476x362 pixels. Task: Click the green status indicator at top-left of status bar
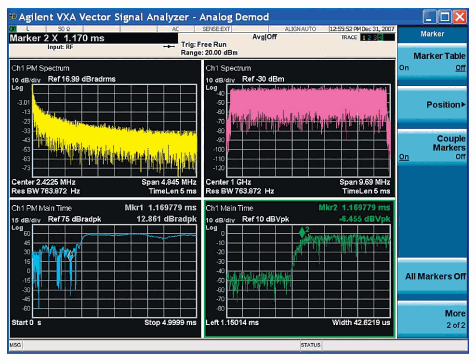point(13,29)
